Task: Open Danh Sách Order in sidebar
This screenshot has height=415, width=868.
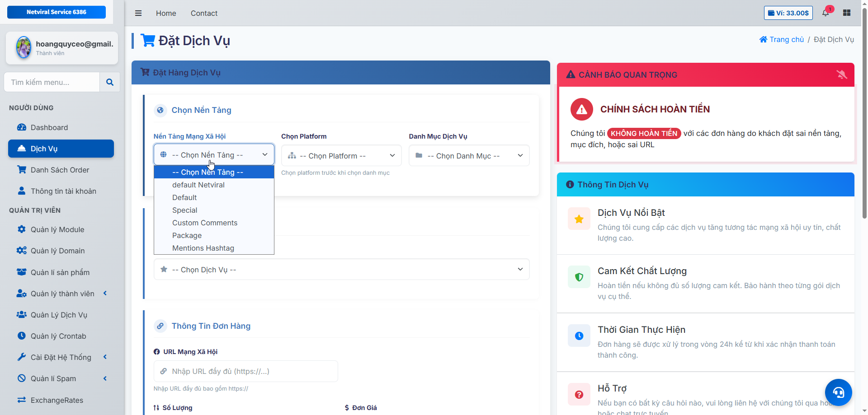Action: click(60, 170)
